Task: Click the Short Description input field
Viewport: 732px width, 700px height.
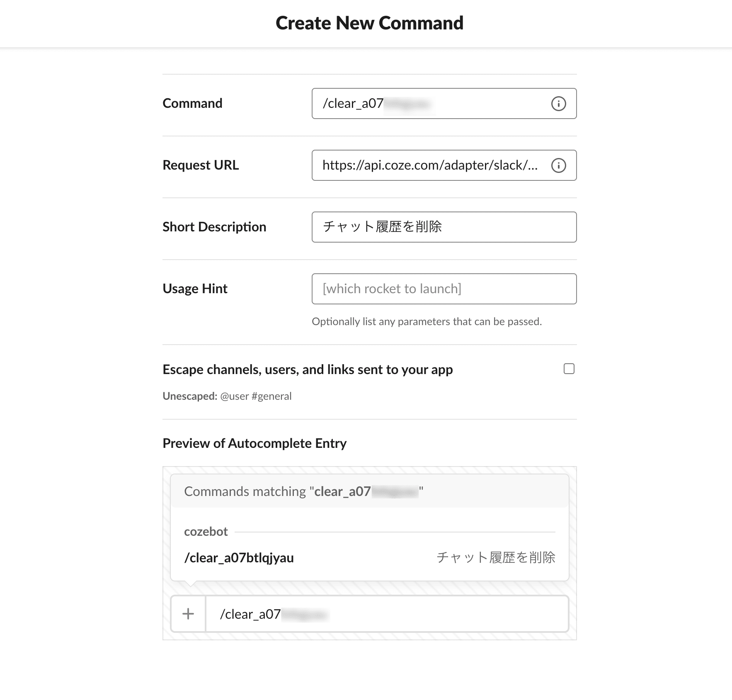Action: 444,227
